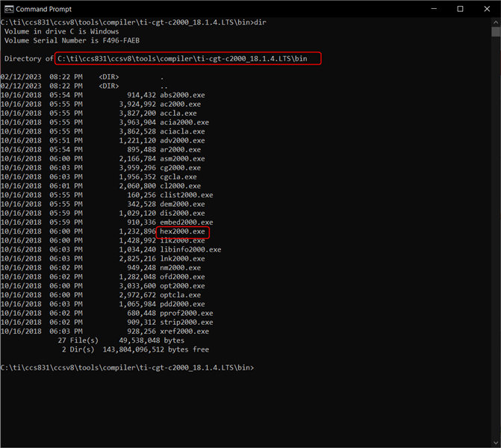The height and width of the screenshot is (448, 501).
Task: Click the nm2000.exe file name
Action: tap(181, 268)
